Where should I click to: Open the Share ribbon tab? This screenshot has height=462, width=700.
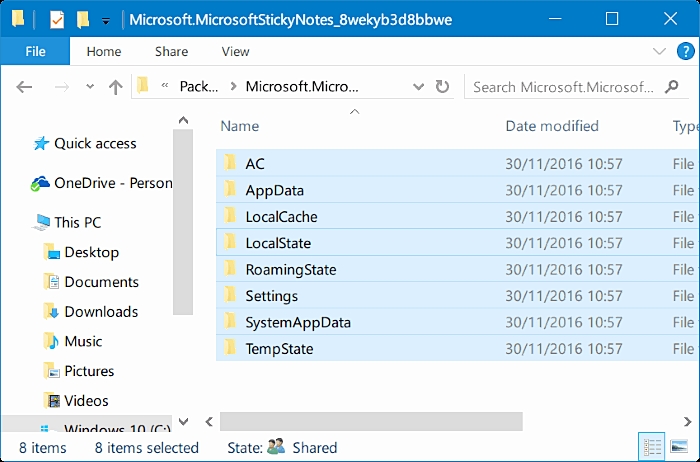171,52
